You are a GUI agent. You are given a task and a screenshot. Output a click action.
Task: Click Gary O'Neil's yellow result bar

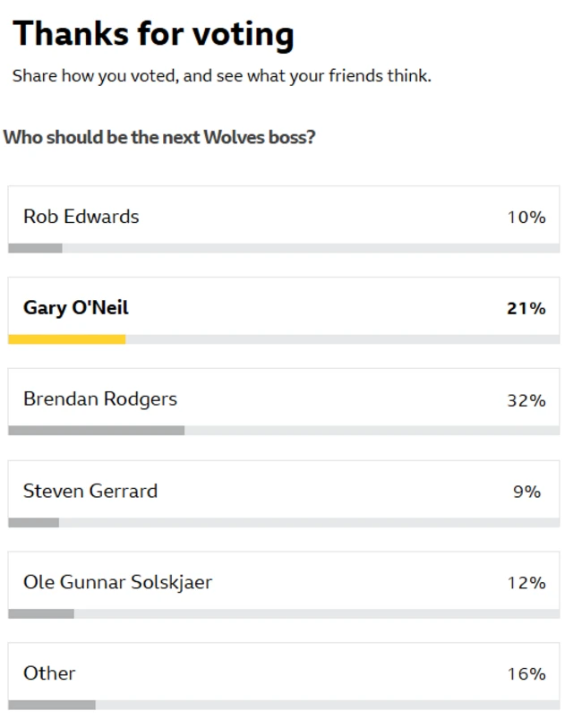[x=67, y=338]
